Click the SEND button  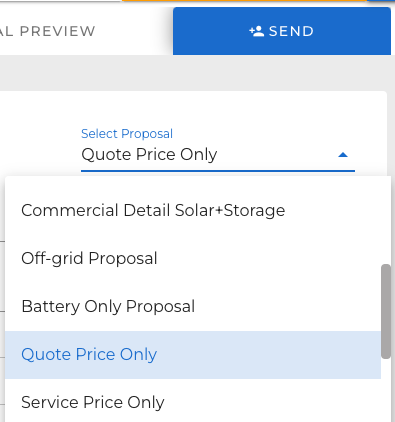[x=282, y=31]
